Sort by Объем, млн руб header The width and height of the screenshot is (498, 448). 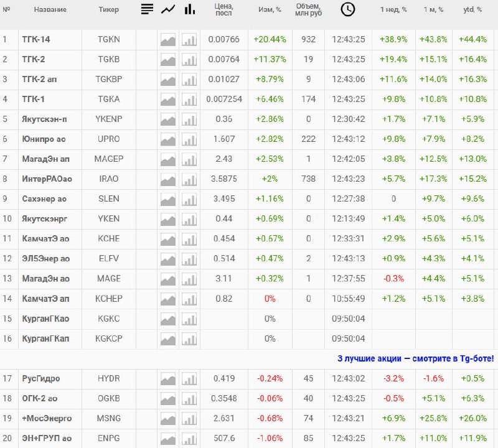pos(309,9)
